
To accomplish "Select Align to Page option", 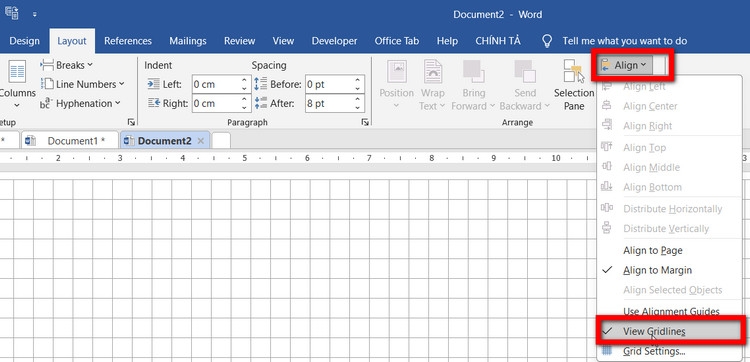I will pyautogui.click(x=670, y=250).
